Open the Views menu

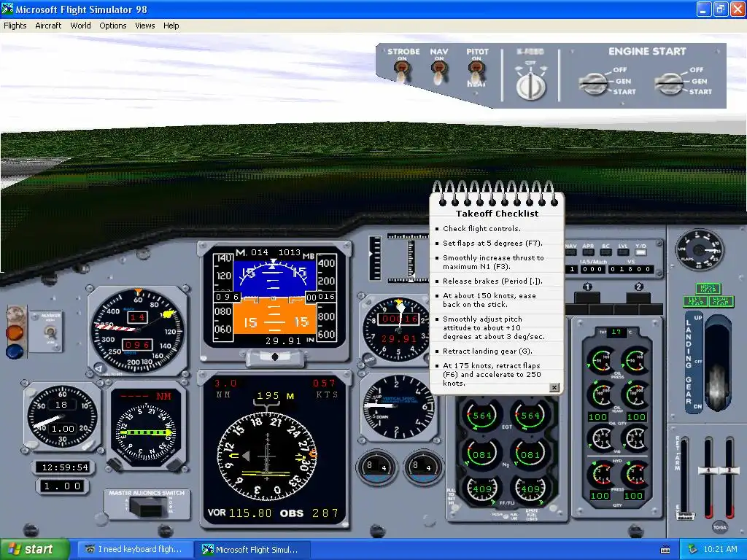[145, 26]
